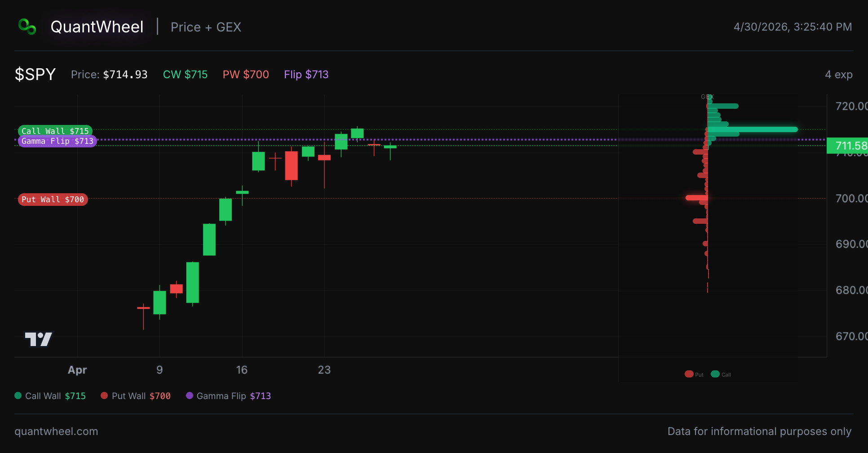
Task: Click the Put Wall $700 legend text
Action: (x=141, y=396)
